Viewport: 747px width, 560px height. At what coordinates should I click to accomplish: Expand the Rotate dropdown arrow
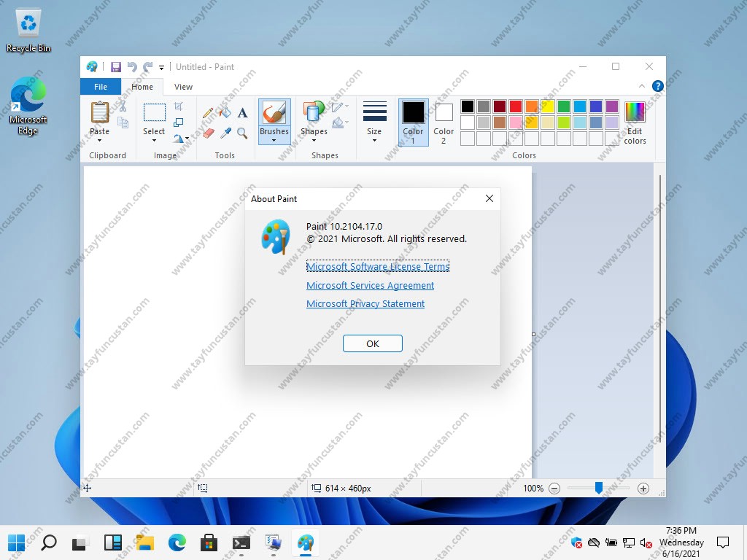pyautogui.click(x=187, y=139)
